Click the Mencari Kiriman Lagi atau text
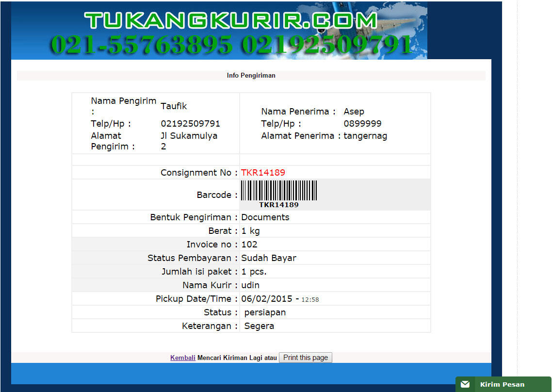 [237, 358]
